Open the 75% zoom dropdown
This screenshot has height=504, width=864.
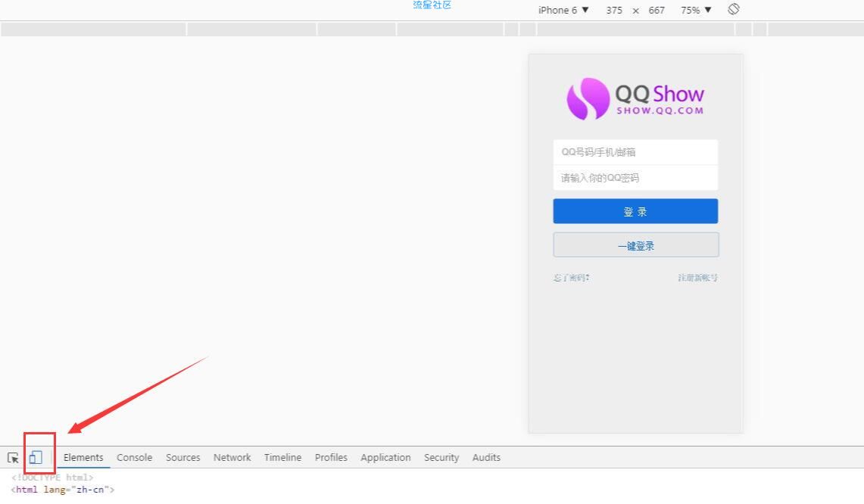point(696,10)
